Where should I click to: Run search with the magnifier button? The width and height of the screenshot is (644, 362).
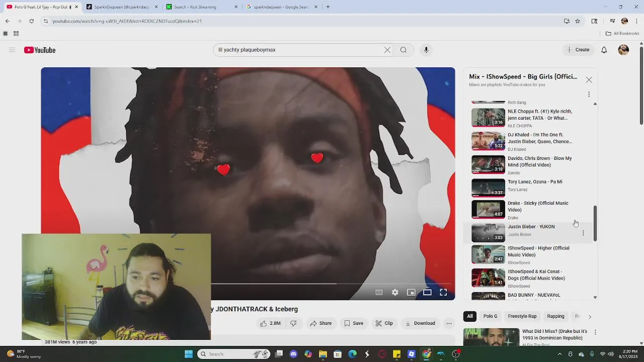click(403, 50)
